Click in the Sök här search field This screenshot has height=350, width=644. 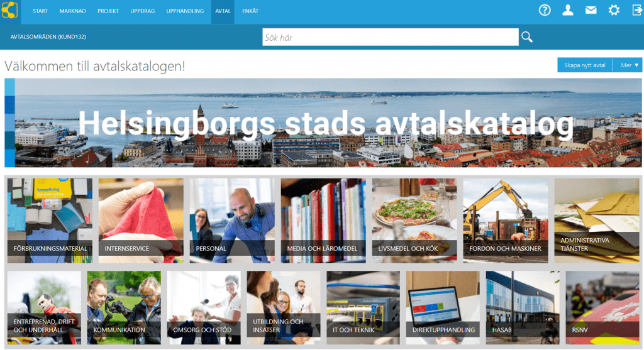tap(390, 37)
